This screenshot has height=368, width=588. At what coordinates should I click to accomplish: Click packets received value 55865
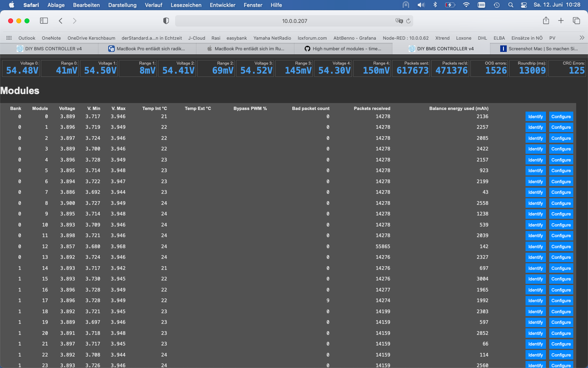(x=383, y=247)
